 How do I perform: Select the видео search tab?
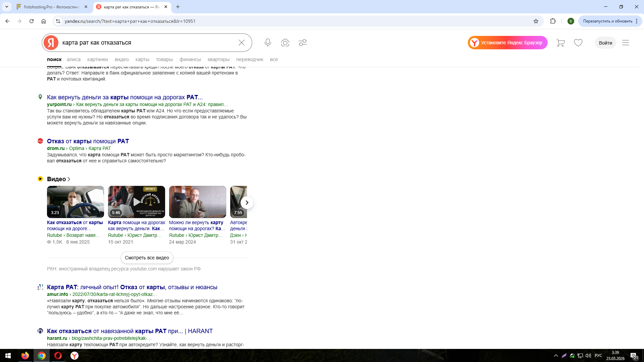(122, 59)
